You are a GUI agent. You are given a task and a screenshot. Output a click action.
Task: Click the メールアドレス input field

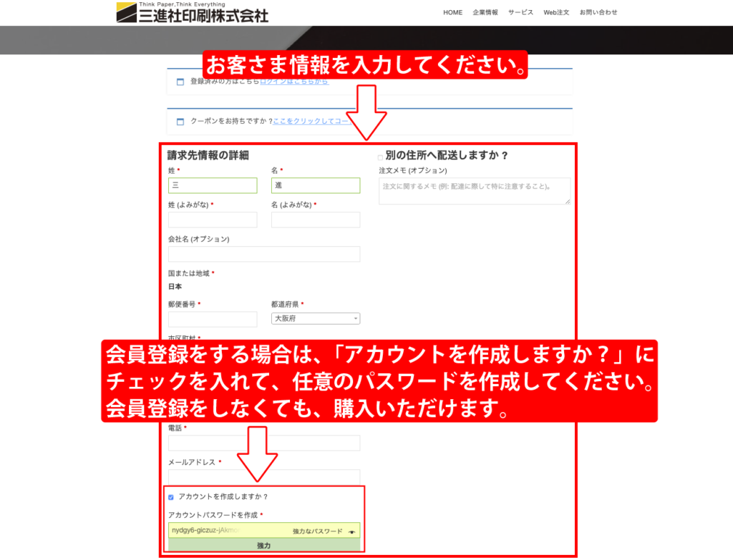(x=264, y=477)
